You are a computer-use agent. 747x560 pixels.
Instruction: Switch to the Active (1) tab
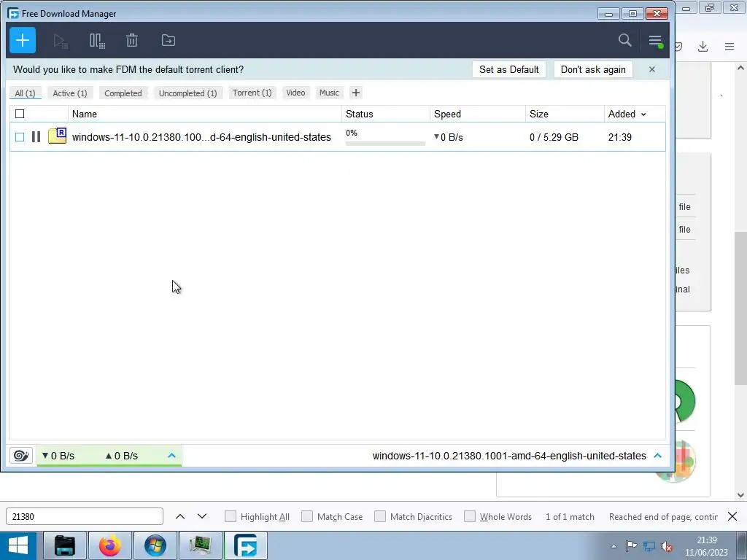[x=70, y=93]
